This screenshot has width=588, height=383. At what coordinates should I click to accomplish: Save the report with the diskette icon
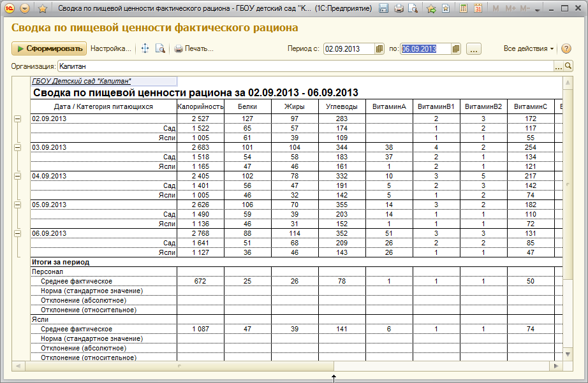383,8
